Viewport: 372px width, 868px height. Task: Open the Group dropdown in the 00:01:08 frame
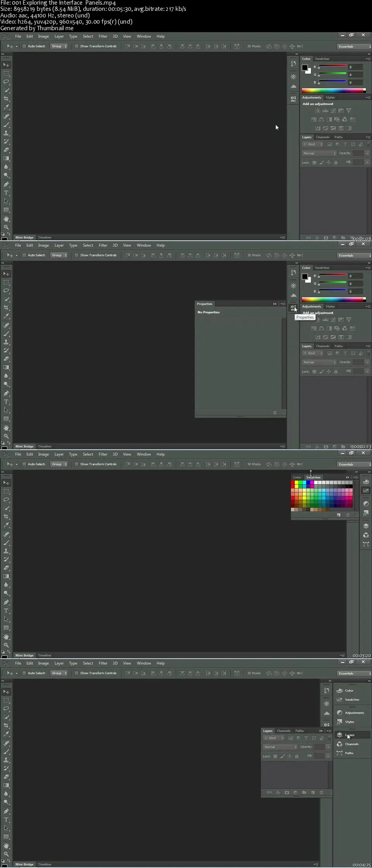59,46
